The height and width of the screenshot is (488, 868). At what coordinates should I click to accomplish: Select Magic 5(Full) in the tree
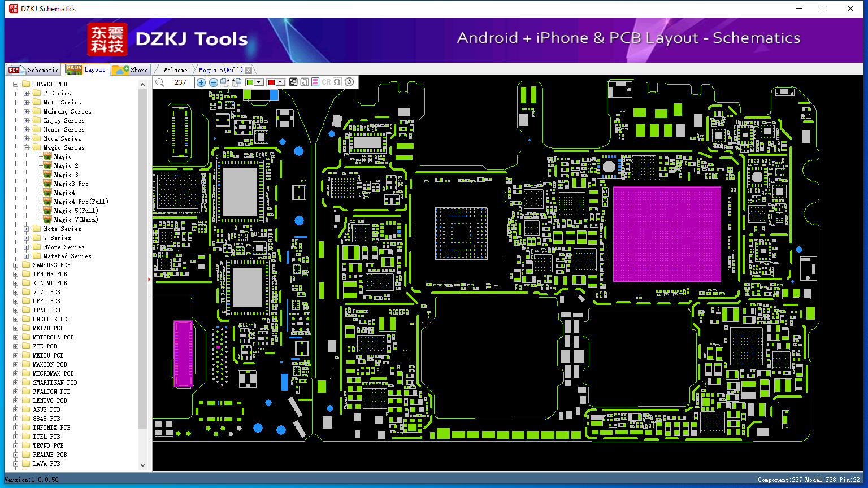pyautogui.click(x=76, y=211)
